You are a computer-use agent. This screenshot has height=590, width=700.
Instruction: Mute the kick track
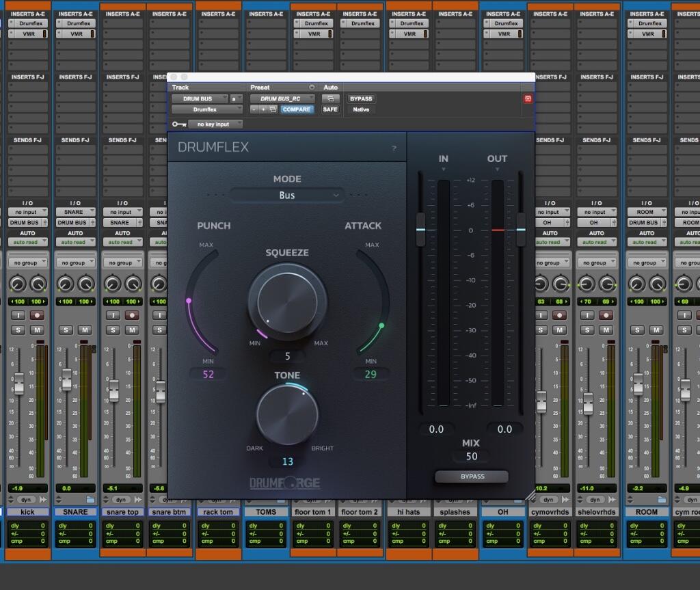coord(37,330)
